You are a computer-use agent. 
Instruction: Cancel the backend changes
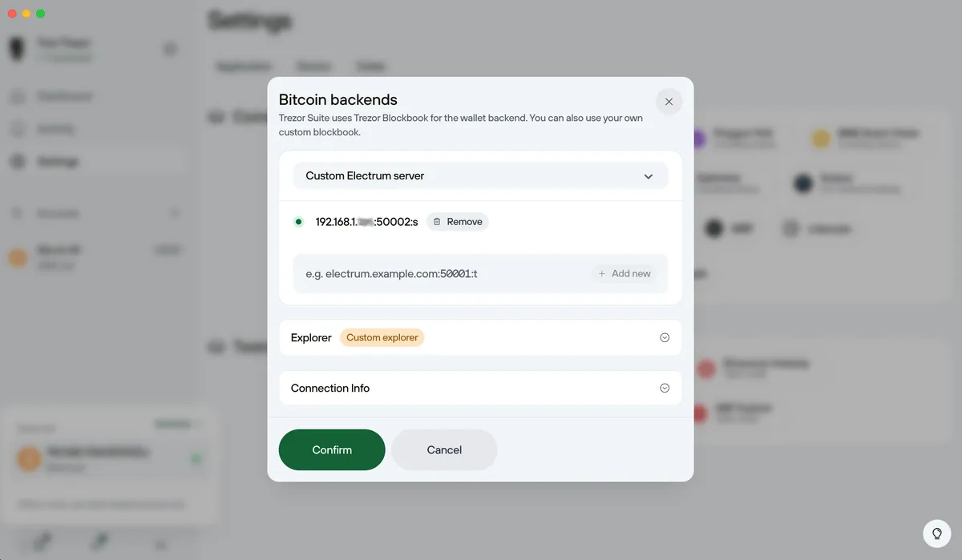[x=444, y=450]
